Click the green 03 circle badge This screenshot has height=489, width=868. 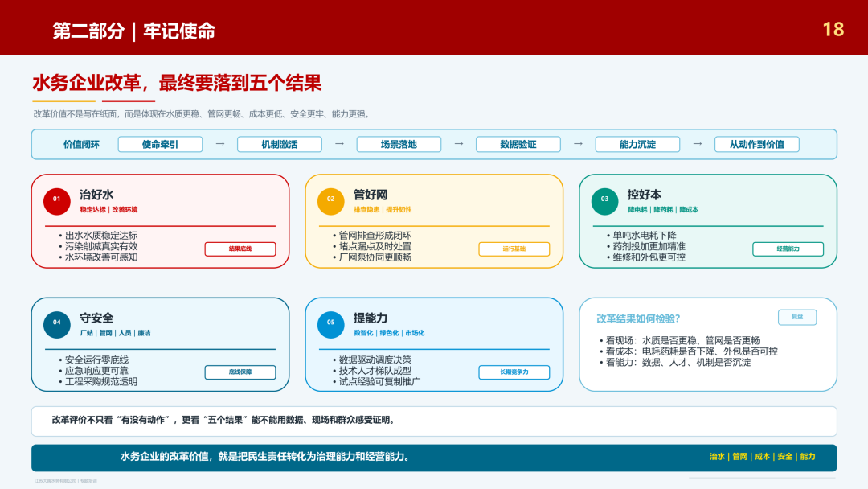click(x=604, y=200)
